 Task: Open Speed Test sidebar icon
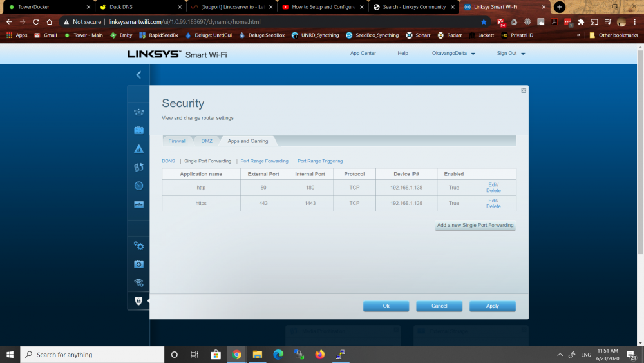point(139,186)
